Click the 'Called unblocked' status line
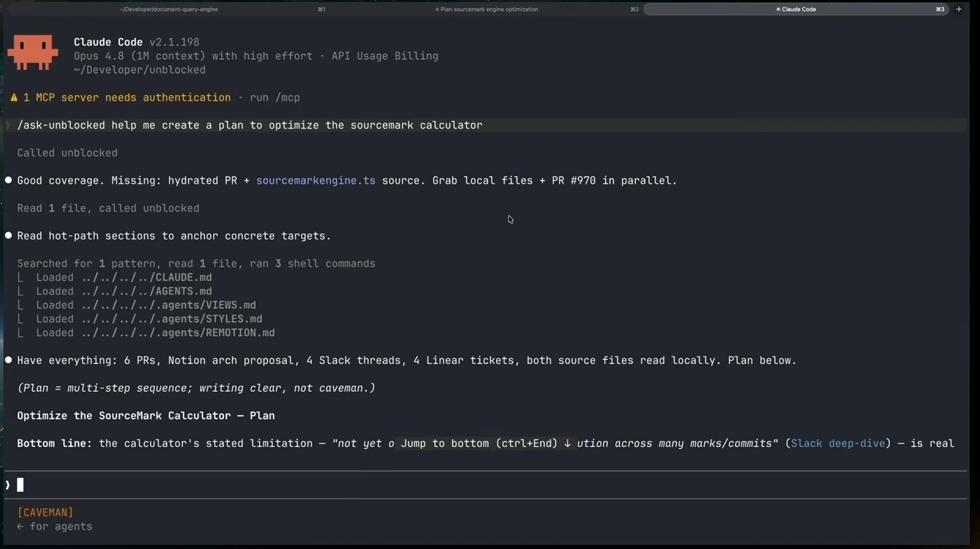The width and height of the screenshot is (980, 549). 67,153
